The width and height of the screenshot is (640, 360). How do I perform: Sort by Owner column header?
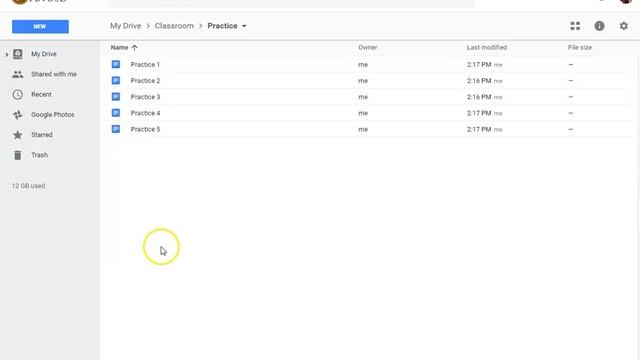[x=367, y=47]
